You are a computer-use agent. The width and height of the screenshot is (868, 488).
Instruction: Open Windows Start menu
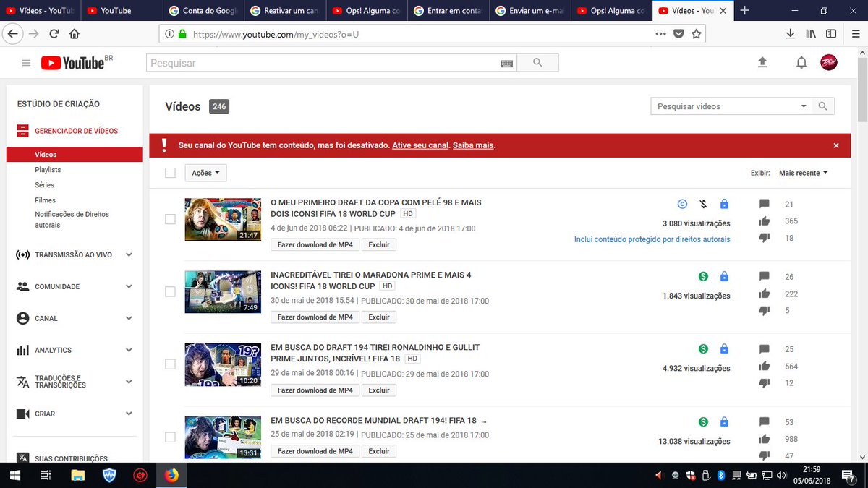pyautogui.click(x=14, y=475)
